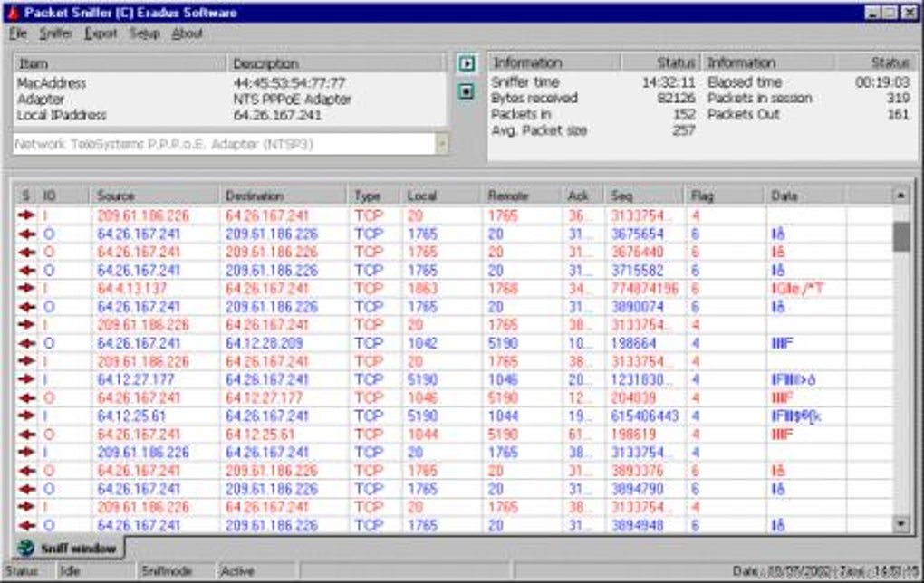Click the globe icon on Sniff window tab

[25, 549]
